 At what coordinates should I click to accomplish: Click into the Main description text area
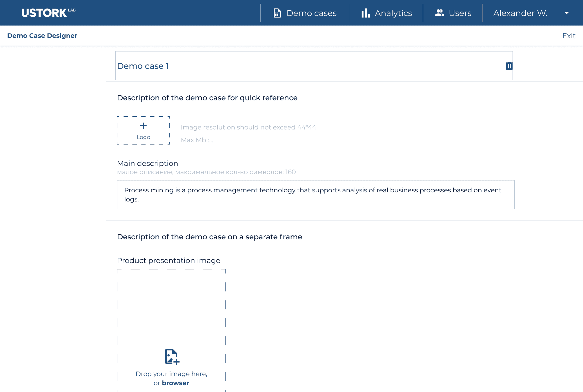(x=316, y=195)
